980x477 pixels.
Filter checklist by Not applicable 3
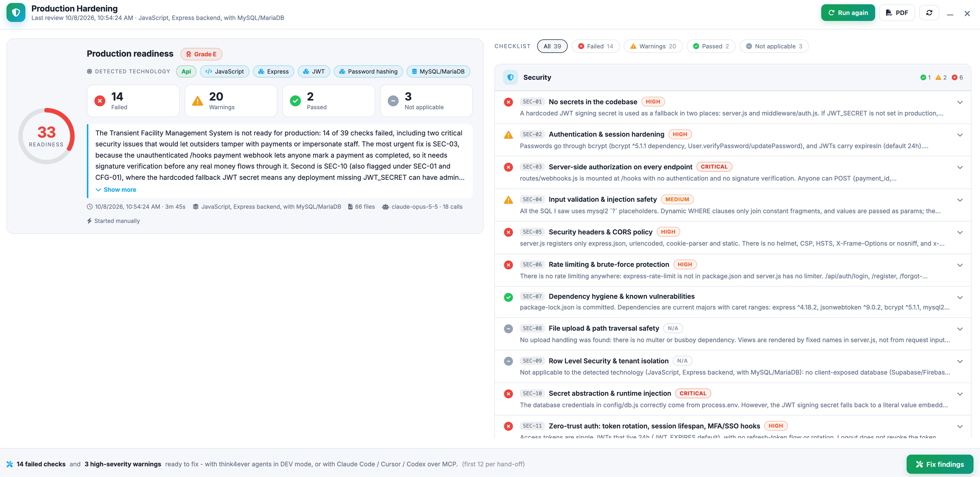pyautogui.click(x=774, y=46)
